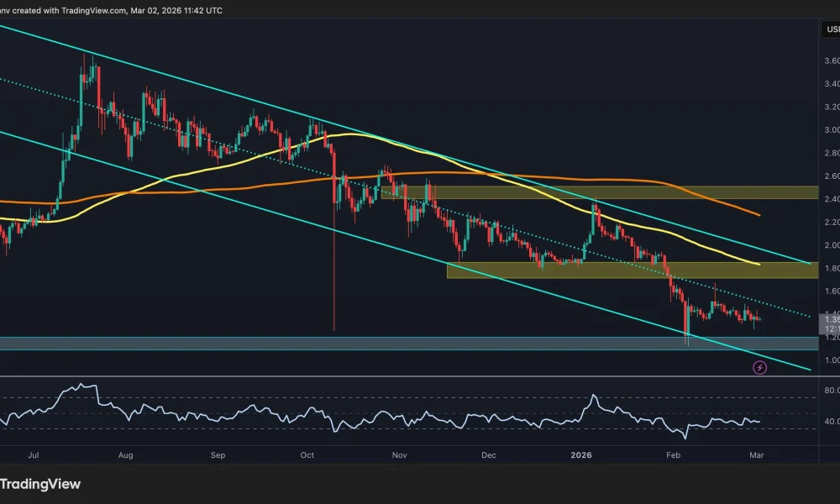Click the purple lightning quick-trade icon
Viewport: 840px width, 504px height.
(759, 366)
